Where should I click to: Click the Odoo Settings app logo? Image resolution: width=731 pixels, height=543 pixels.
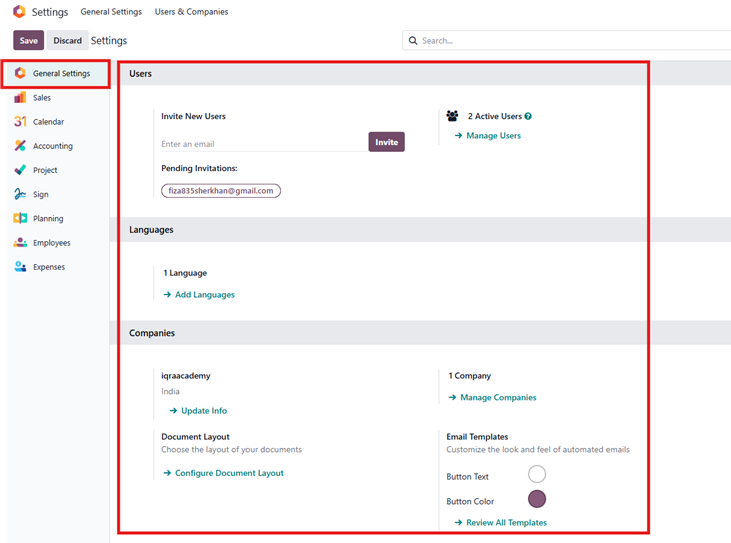19,12
